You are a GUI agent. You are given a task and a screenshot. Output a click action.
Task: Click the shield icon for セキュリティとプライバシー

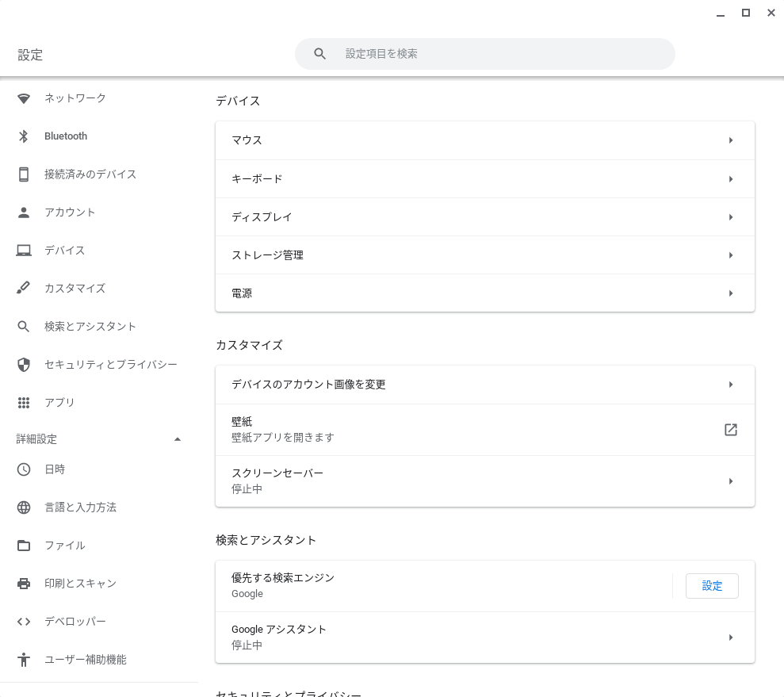(x=24, y=365)
